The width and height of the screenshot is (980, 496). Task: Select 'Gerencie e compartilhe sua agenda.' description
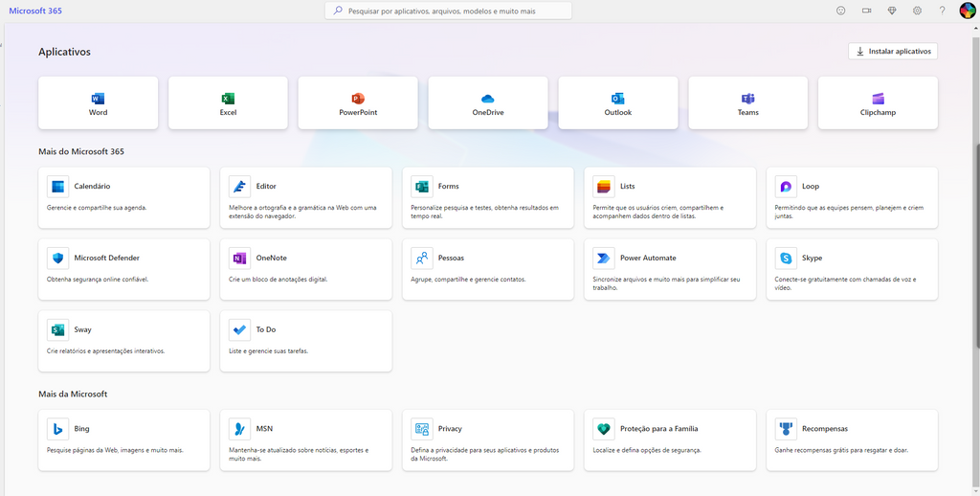97,208
